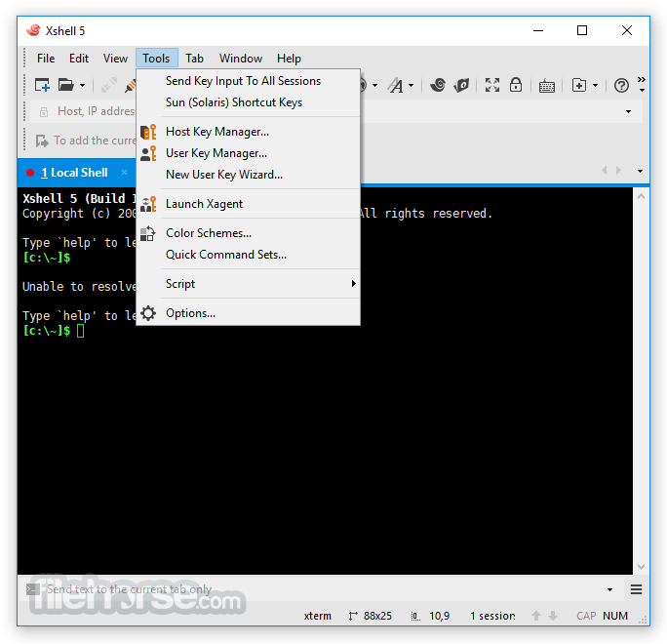The image size is (667, 644).
Task: Click the Xshell 5 title bar logo
Action: click(33, 30)
